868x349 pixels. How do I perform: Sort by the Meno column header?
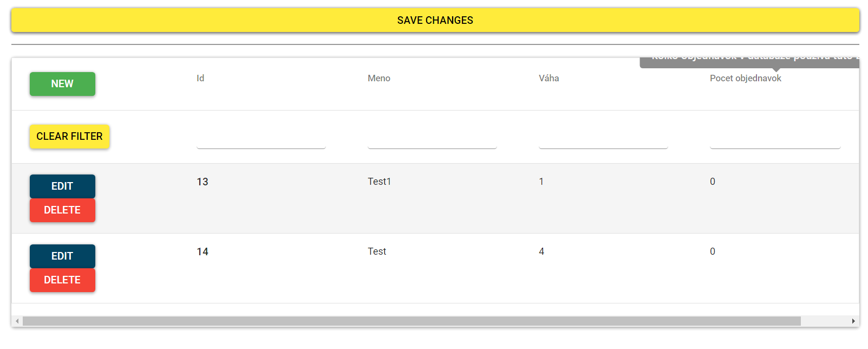379,78
